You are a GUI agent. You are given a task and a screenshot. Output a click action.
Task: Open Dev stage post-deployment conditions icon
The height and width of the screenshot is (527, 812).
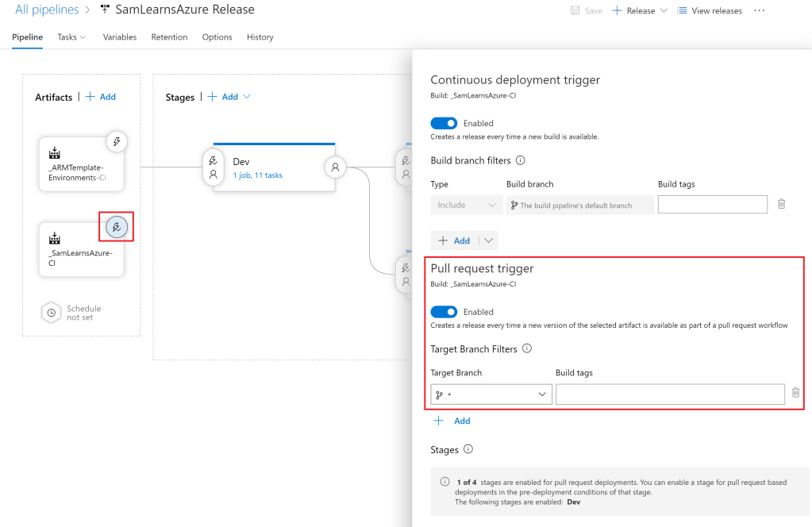pos(335,167)
